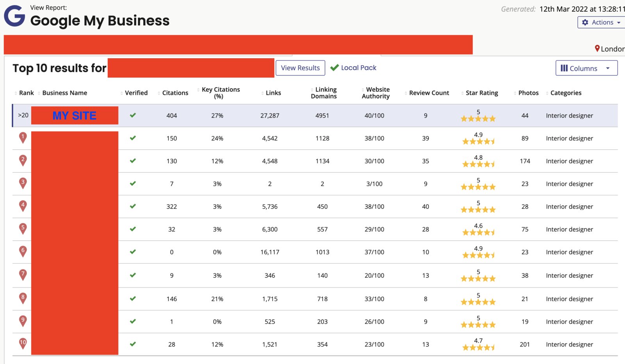Image resolution: width=625 pixels, height=364 pixels.
Task: Click the rank 9 map pin icon
Action: [x=23, y=321]
